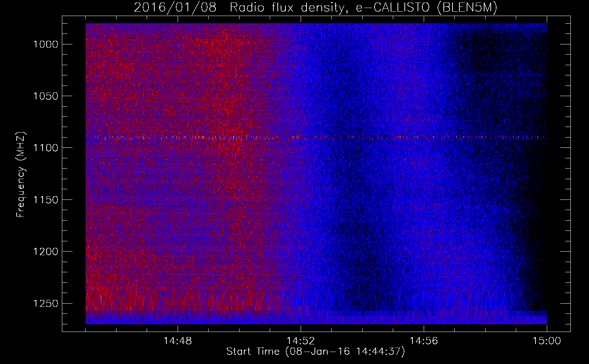This screenshot has width=589, height=364.
Task: Select the 1150 frequency tick label
Action: click(46, 200)
